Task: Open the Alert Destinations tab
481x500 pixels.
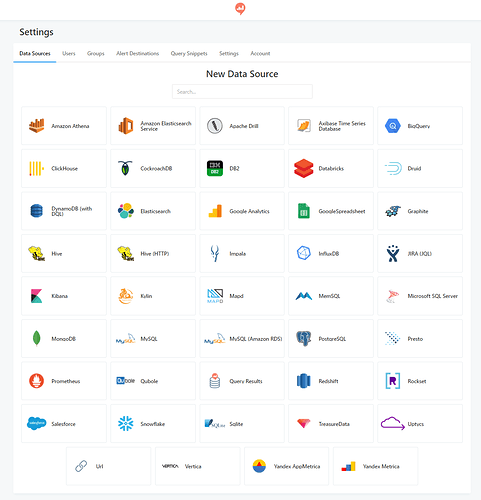Action: 138,53
